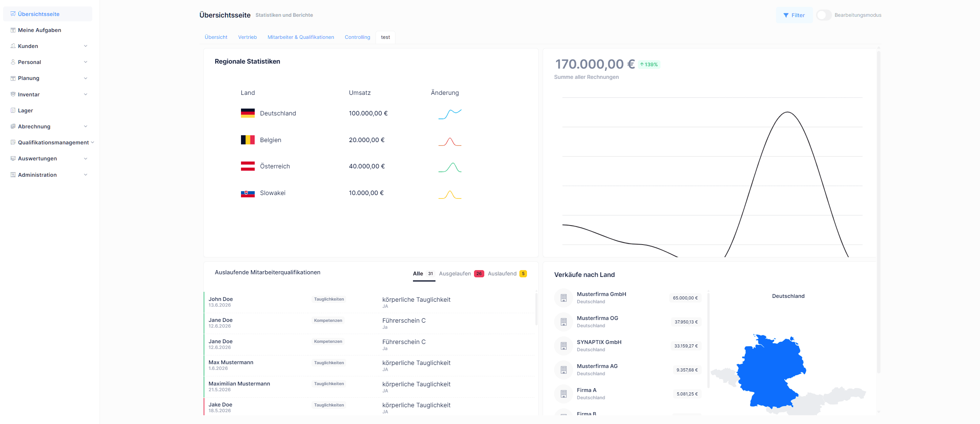Click the Administration sidebar icon

coord(13,174)
